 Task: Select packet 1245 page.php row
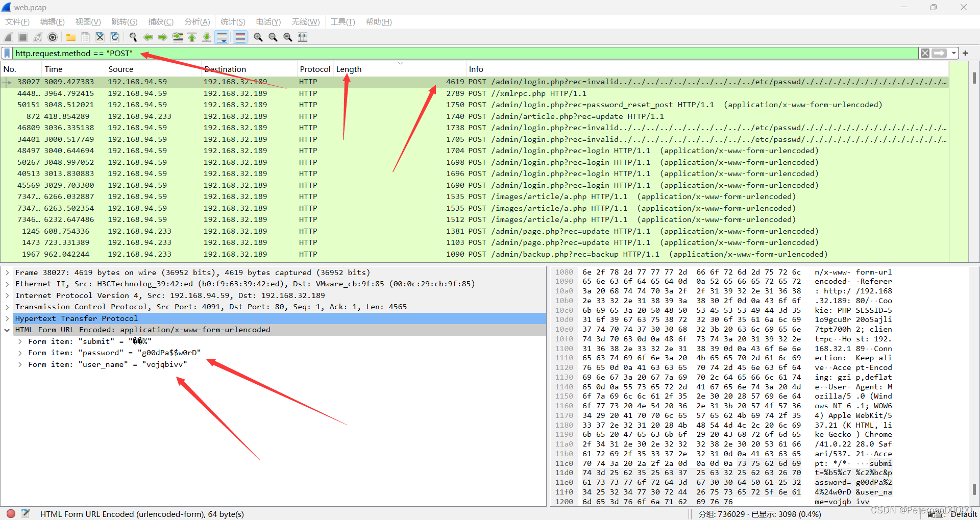[475, 231]
